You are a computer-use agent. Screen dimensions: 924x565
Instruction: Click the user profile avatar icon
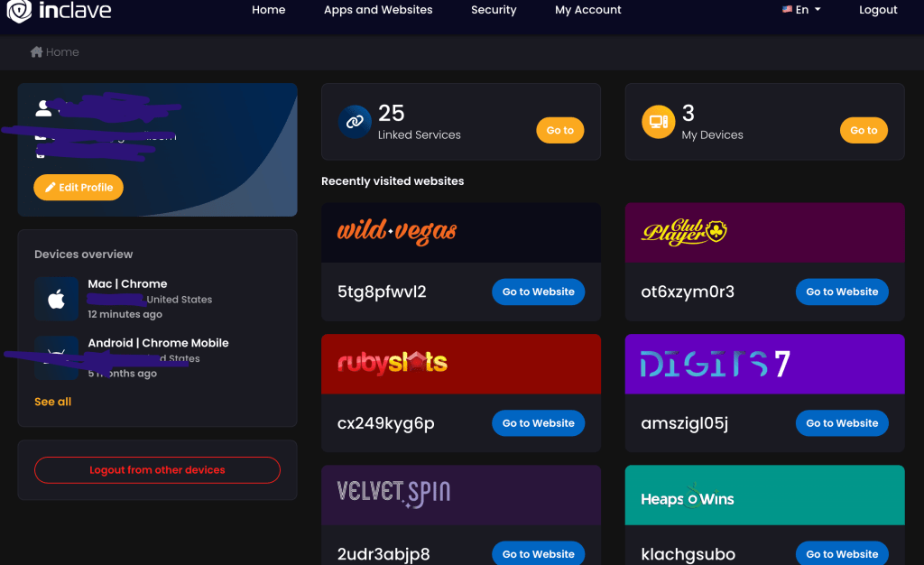[43, 109]
